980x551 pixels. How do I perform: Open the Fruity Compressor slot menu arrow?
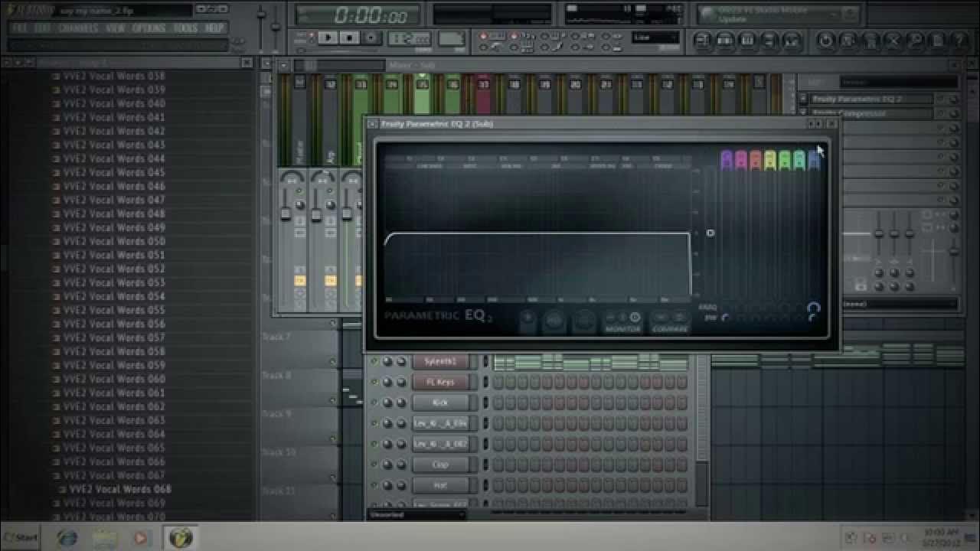point(803,113)
